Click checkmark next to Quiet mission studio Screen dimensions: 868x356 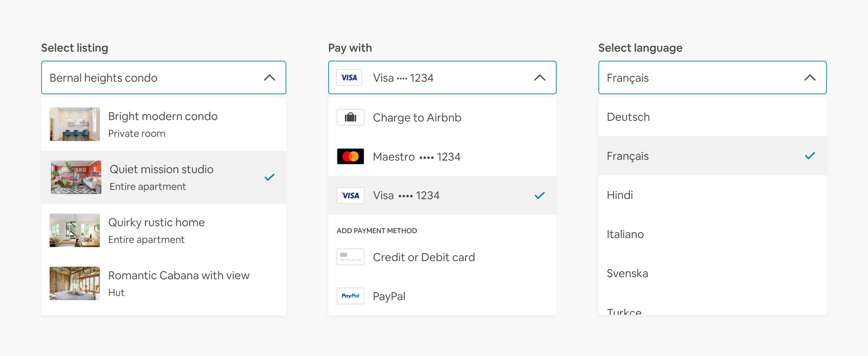[x=269, y=177]
